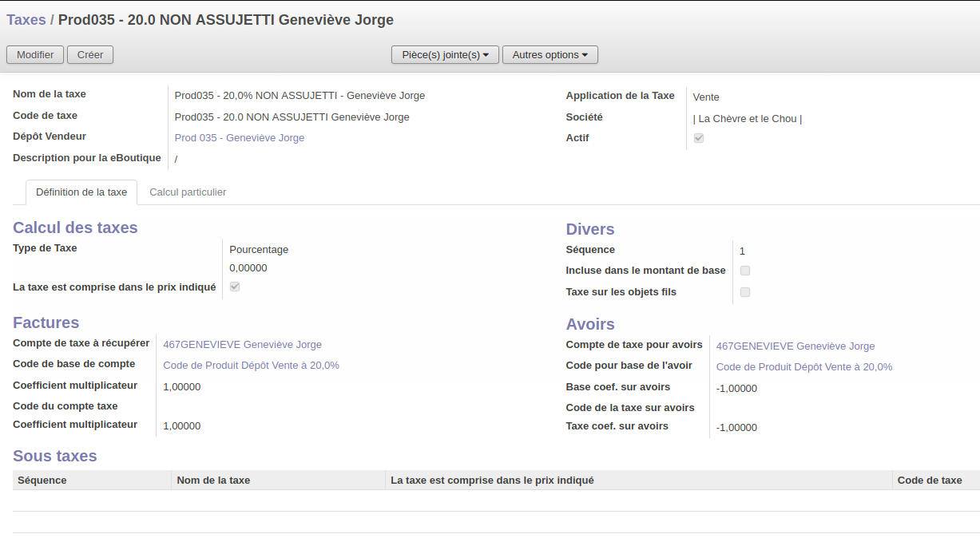The width and height of the screenshot is (980, 538).
Task: Open Compte de taxe à récupérer link
Action: click(242, 345)
